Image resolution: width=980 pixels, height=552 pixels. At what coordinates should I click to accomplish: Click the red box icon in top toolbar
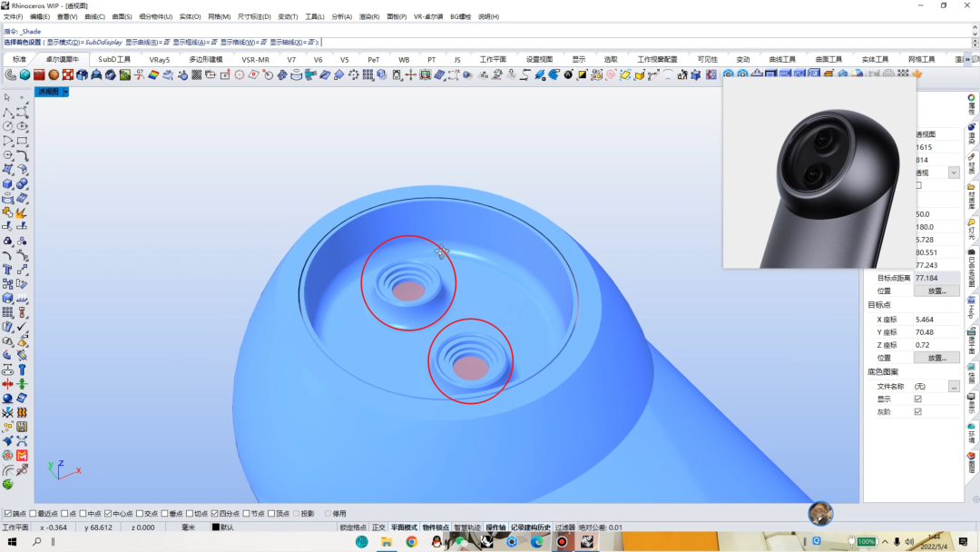pyautogui.click(x=39, y=75)
